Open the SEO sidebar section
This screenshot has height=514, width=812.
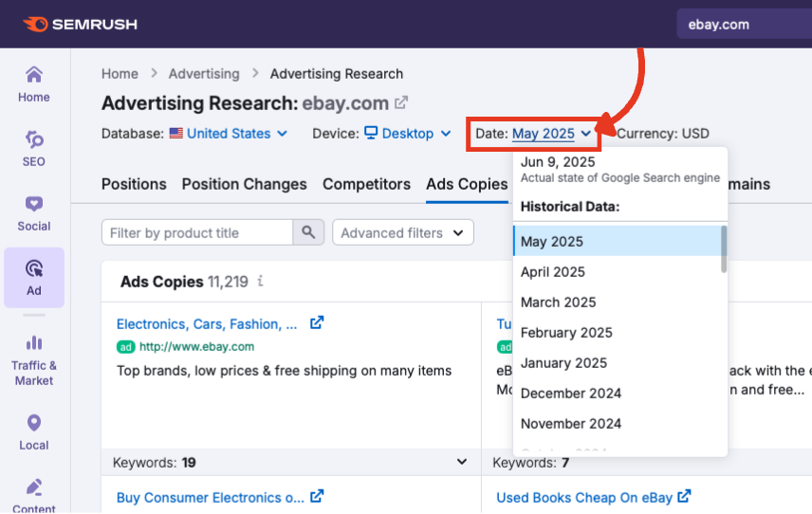pyautogui.click(x=33, y=148)
